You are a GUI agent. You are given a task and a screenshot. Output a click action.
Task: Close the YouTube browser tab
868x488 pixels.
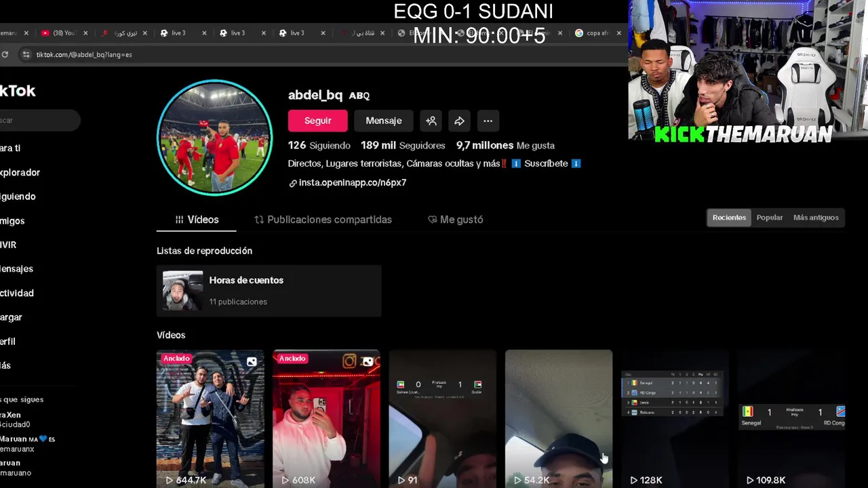click(85, 33)
